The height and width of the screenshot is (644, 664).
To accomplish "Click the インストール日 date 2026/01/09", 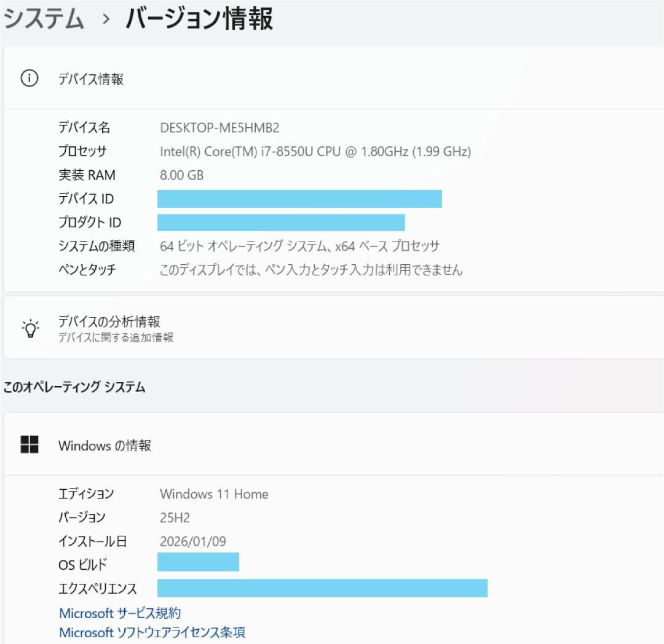I will [192, 541].
